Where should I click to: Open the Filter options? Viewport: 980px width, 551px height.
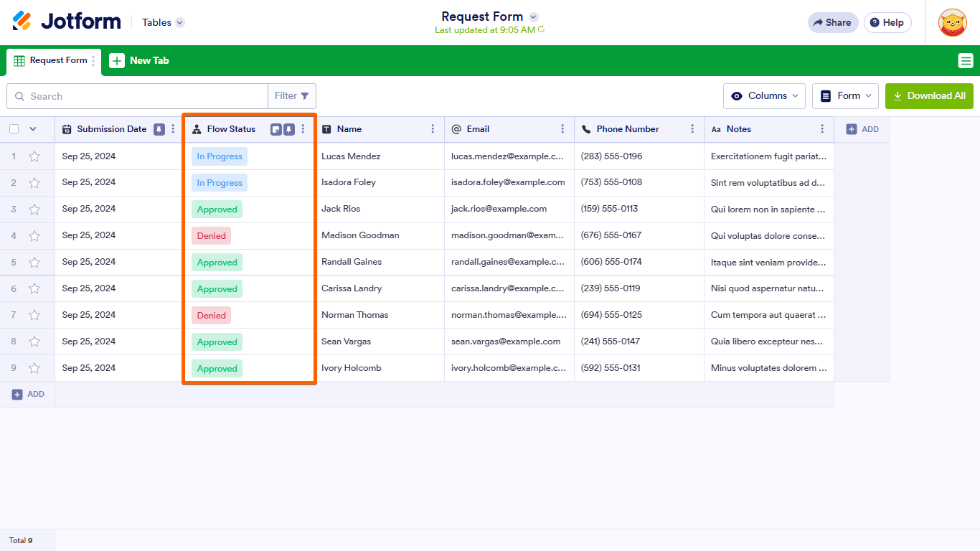292,96
